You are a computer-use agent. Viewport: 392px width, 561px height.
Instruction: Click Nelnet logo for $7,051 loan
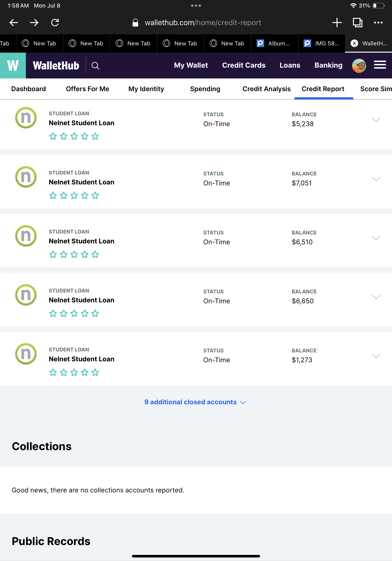[26, 177]
